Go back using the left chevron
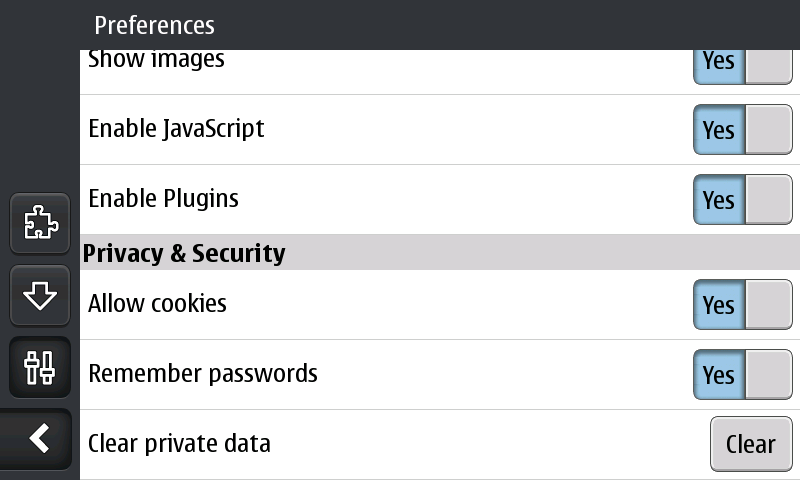 [40, 438]
